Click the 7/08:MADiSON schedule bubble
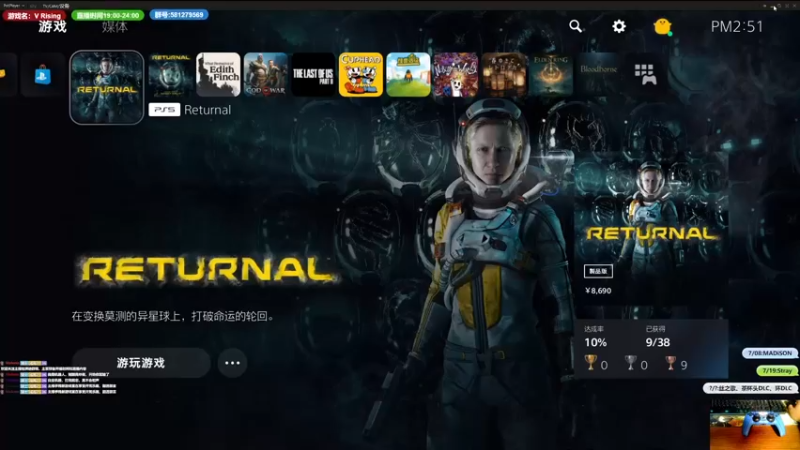Viewport: 800px width, 450px height. (x=770, y=353)
